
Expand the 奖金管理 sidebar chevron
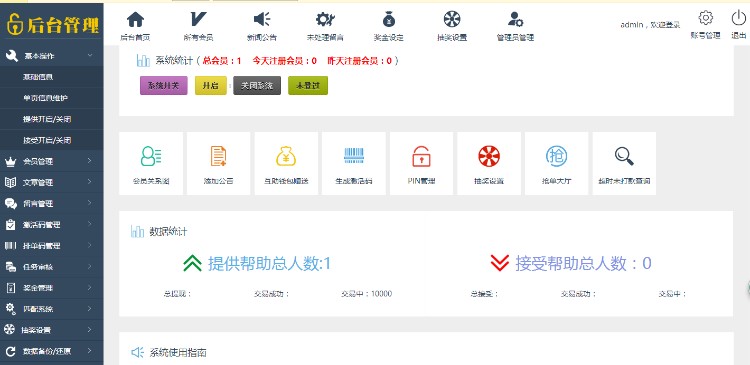[89, 288]
